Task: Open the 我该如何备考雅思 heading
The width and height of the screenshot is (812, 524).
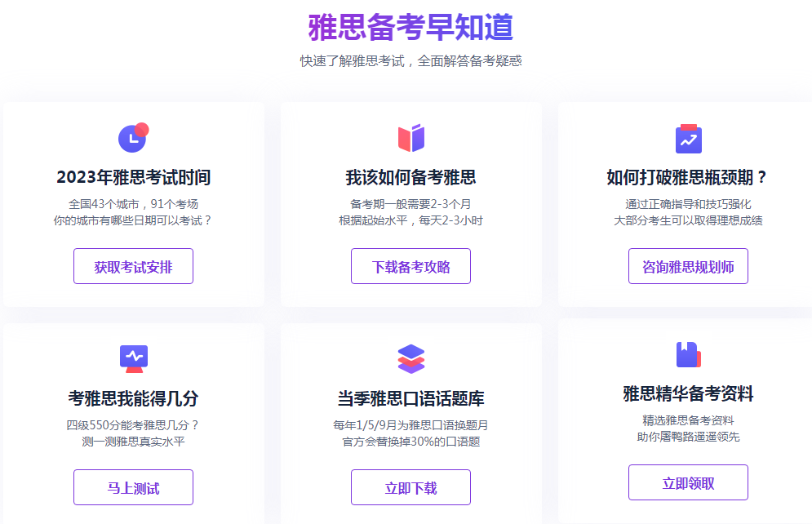Action: 410,177
